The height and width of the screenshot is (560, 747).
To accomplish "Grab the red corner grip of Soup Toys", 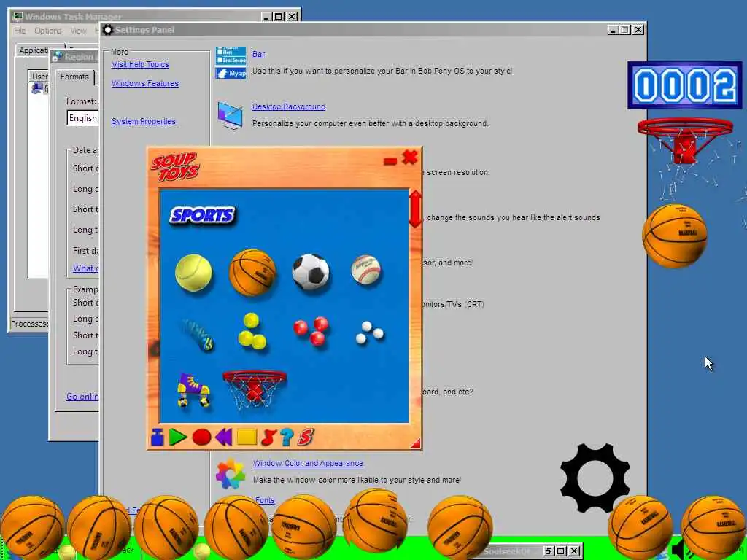I will tap(415, 444).
